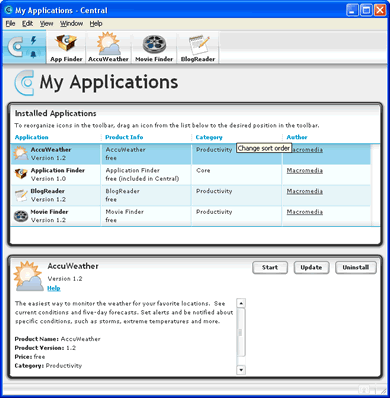Click the lightning bolt icon

(33, 40)
